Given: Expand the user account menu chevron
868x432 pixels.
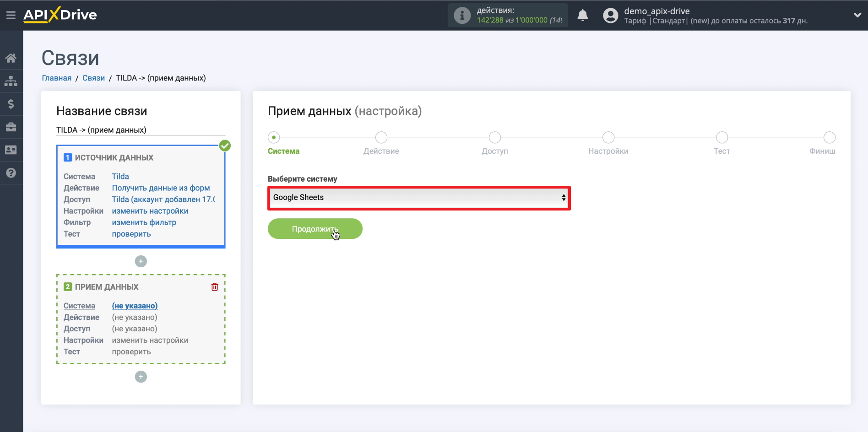Looking at the screenshot, I should click(857, 15).
